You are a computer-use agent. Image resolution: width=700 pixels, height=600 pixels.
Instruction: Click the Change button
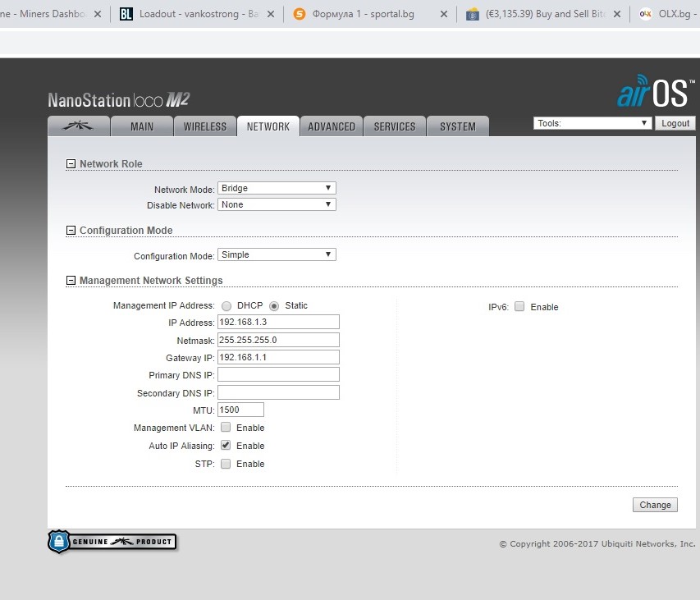pos(655,505)
